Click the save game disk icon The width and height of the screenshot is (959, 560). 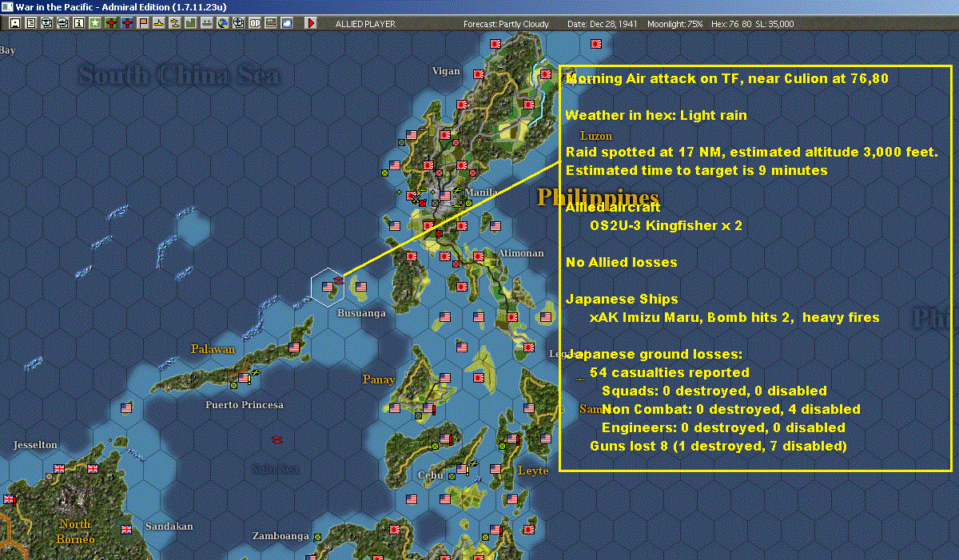pos(15,23)
